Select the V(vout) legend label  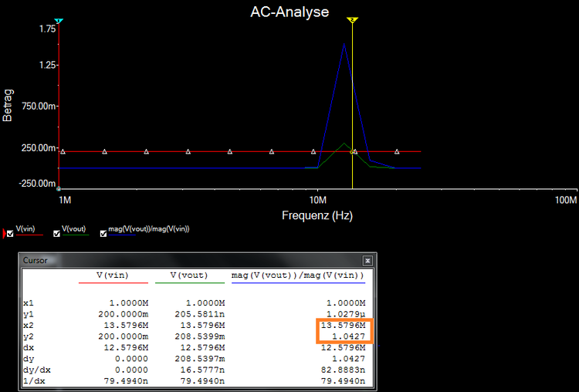[x=74, y=229]
